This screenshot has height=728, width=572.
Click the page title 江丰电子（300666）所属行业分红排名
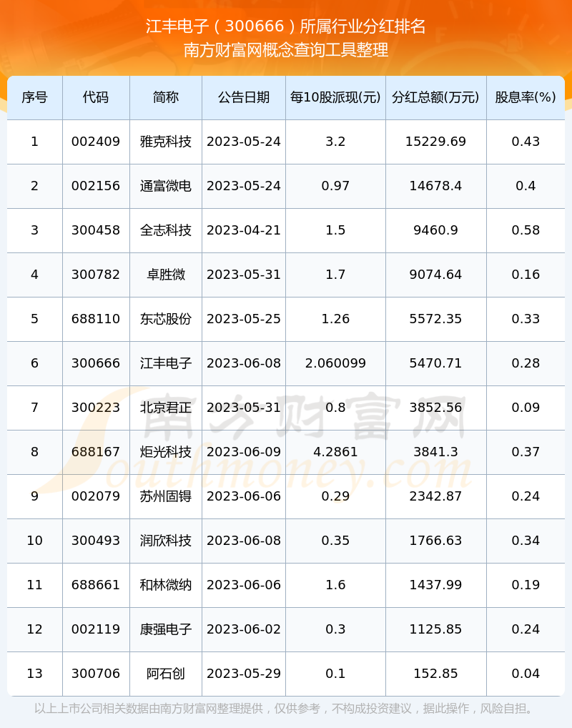click(286, 27)
